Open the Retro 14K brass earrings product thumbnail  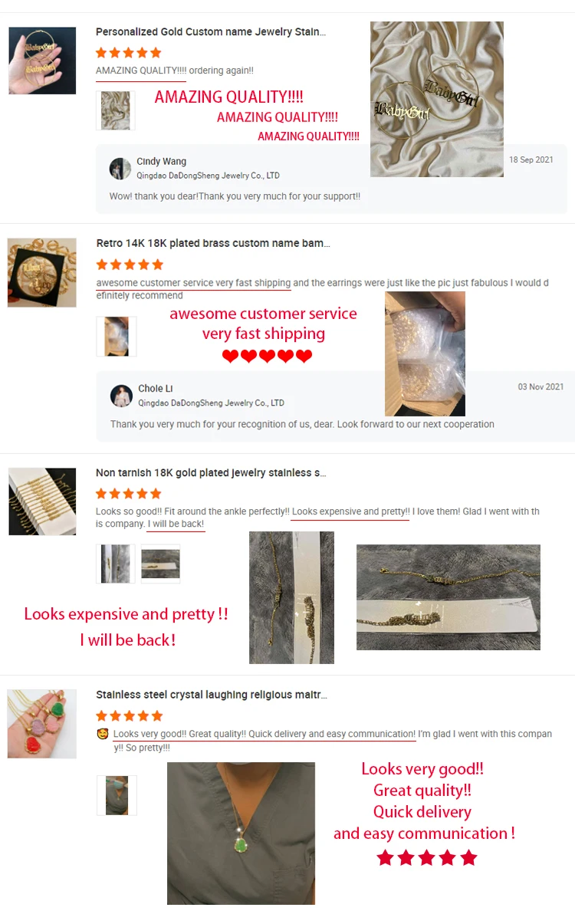tap(42, 272)
